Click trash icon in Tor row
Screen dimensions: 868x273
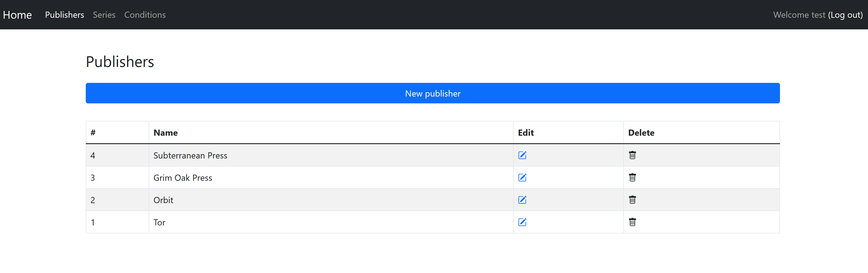click(632, 222)
